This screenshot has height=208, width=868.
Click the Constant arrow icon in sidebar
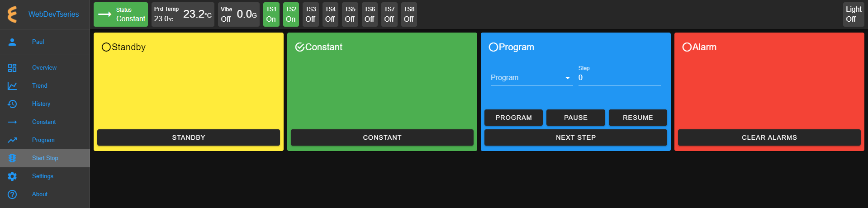pyautogui.click(x=12, y=122)
